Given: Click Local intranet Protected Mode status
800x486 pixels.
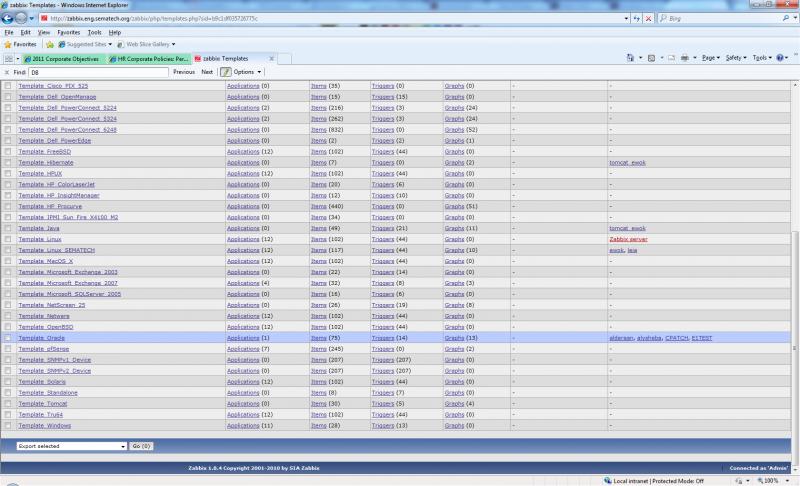Looking at the screenshot, I should tap(654, 481).
